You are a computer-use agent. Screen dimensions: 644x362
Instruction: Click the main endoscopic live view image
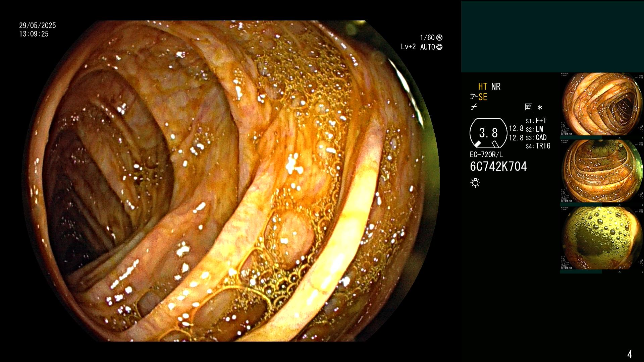pos(231,181)
